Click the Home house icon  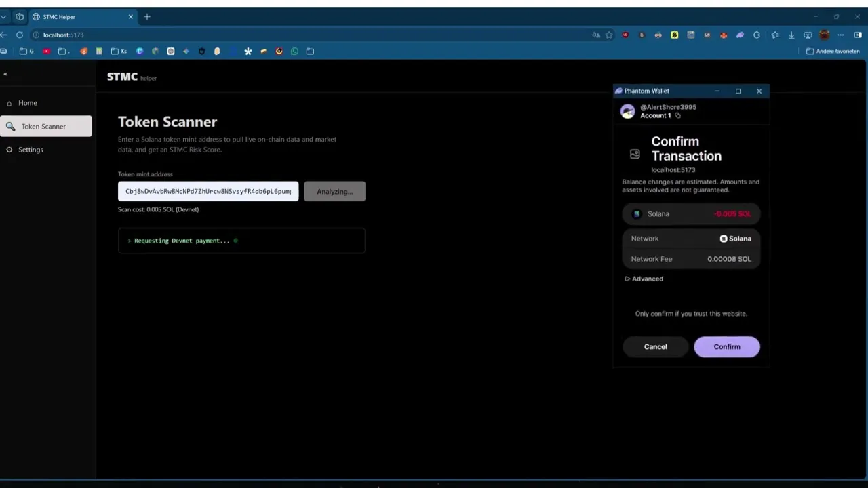click(9, 103)
